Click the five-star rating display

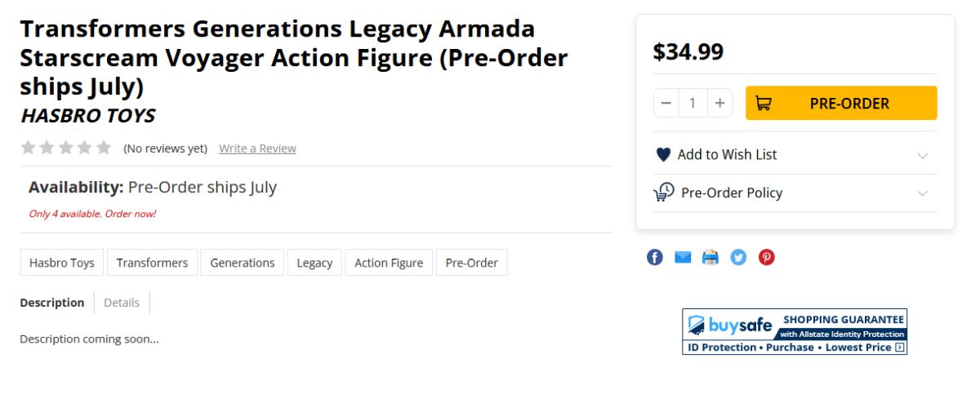click(65, 148)
